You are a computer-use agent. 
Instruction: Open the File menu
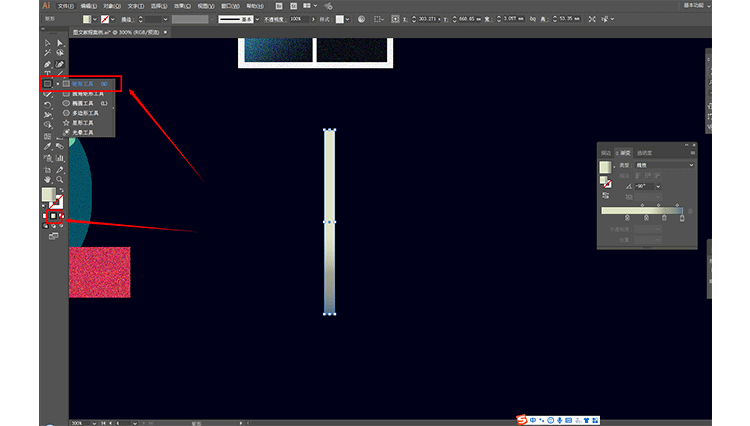coord(64,5)
